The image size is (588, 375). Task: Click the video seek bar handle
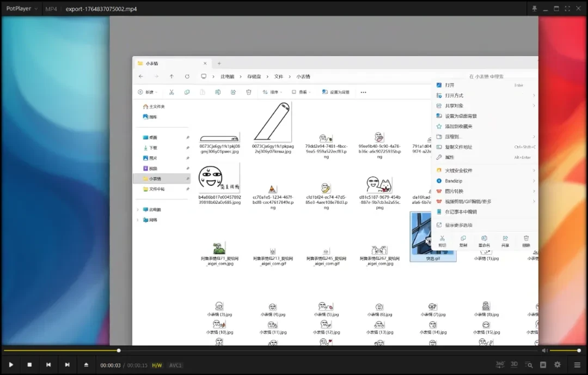(x=119, y=350)
